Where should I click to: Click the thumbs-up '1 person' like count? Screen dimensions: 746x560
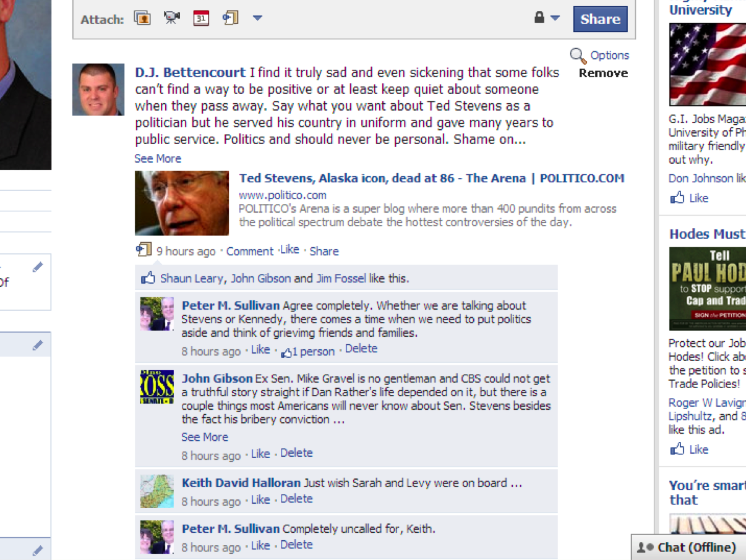click(307, 352)
